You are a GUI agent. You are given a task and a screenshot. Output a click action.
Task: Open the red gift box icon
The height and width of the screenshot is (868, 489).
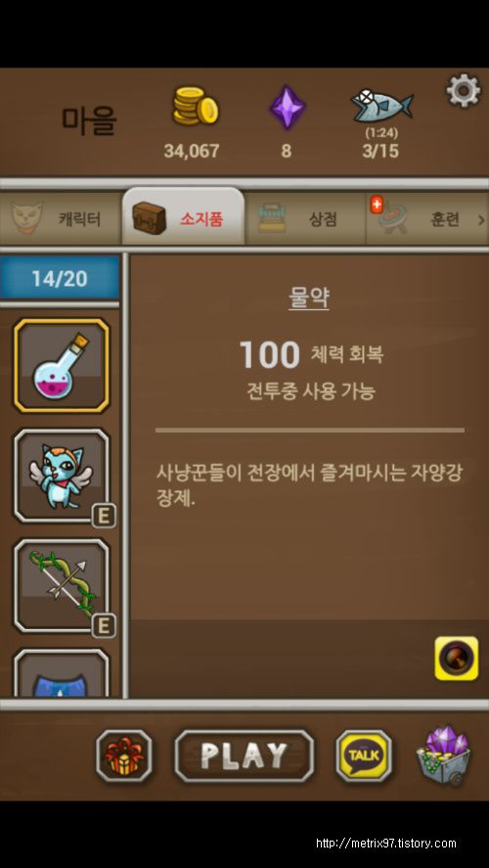click(124, 755)
